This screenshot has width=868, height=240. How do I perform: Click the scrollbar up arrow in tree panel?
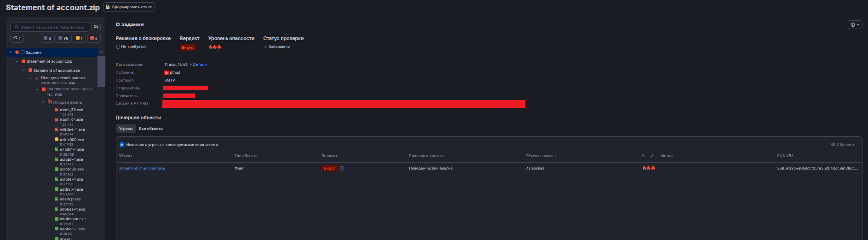click(x=102, y=52)
